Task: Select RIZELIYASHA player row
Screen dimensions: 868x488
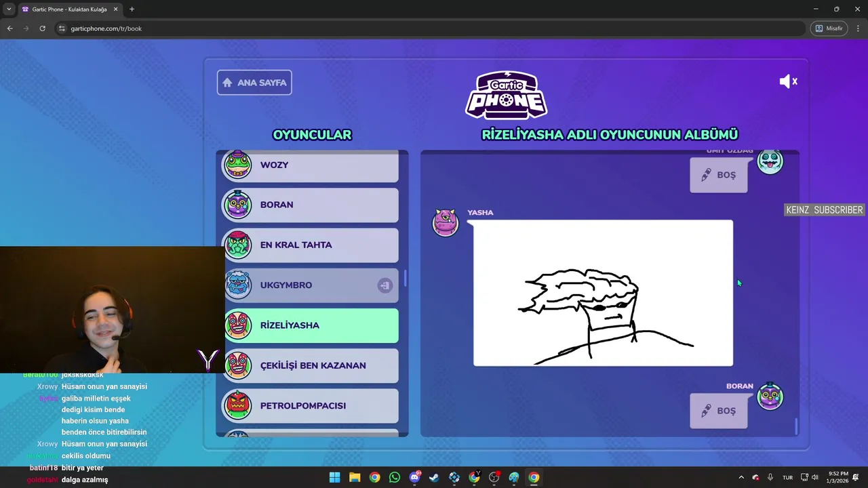Action: pyautogui.click(x=311, y=325)
